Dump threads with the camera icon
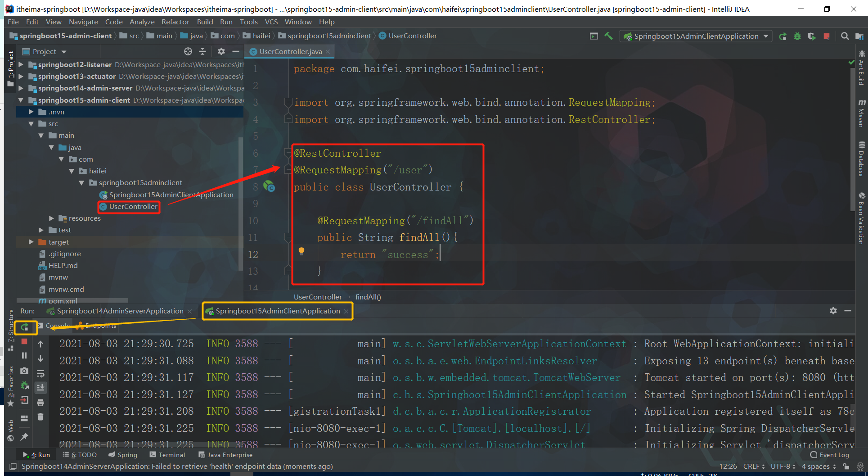868x476 pixels. (x=24, y=371)
